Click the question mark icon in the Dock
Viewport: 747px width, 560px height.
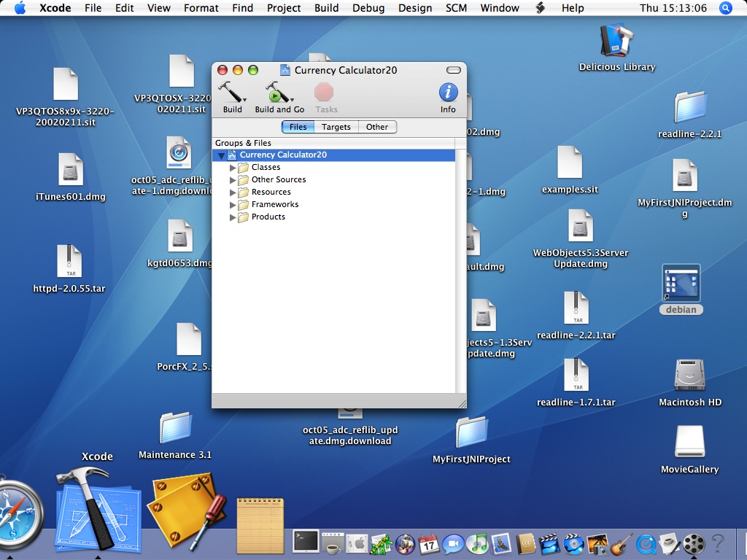[718, 543]
